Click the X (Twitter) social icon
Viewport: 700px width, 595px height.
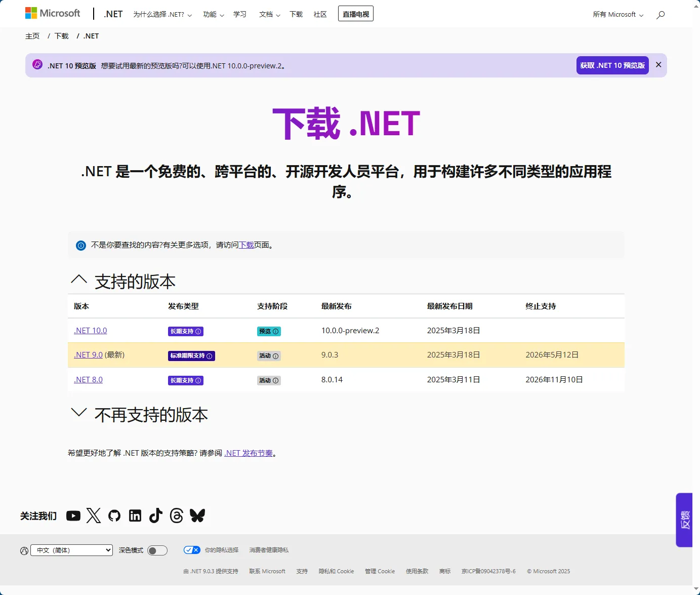click(x=94, y=515)
